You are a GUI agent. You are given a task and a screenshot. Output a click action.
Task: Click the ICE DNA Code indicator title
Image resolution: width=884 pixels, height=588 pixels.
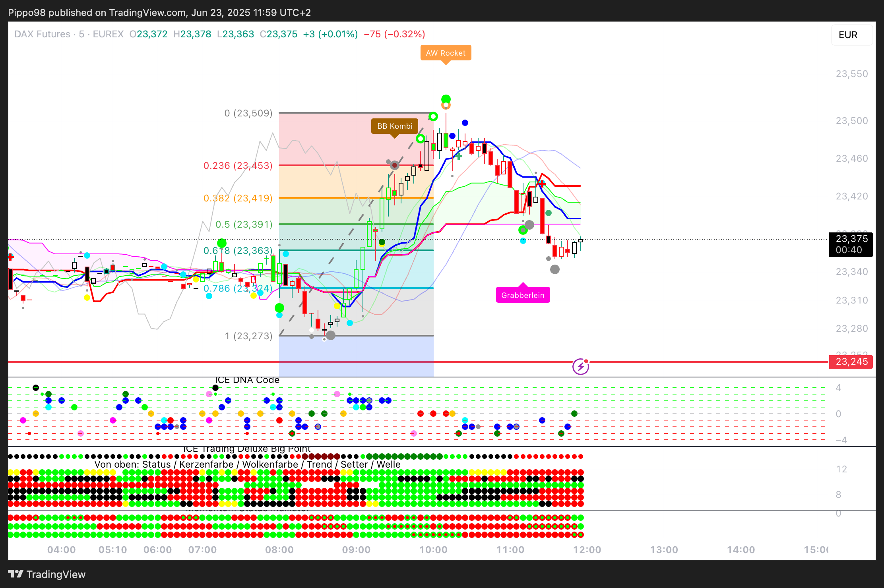(247, 380)
